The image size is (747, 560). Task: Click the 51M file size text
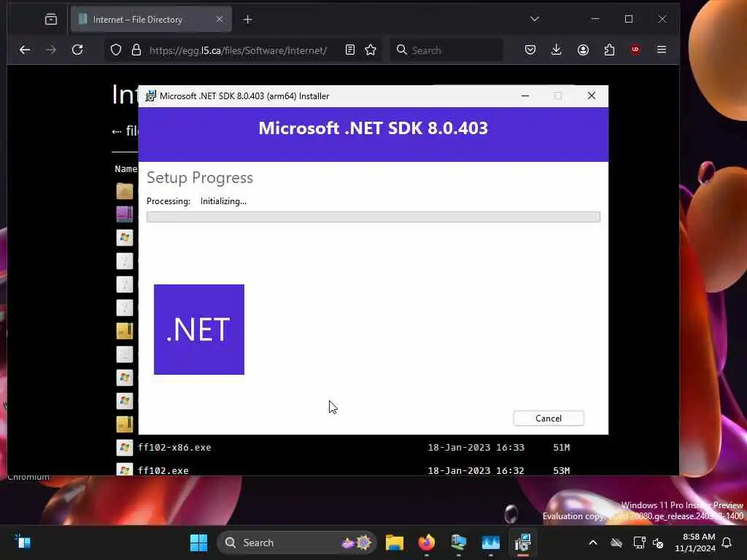561,447
